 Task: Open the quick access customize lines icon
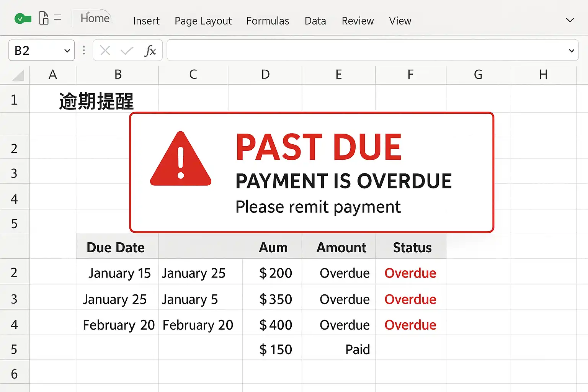(x=58, y=18)
